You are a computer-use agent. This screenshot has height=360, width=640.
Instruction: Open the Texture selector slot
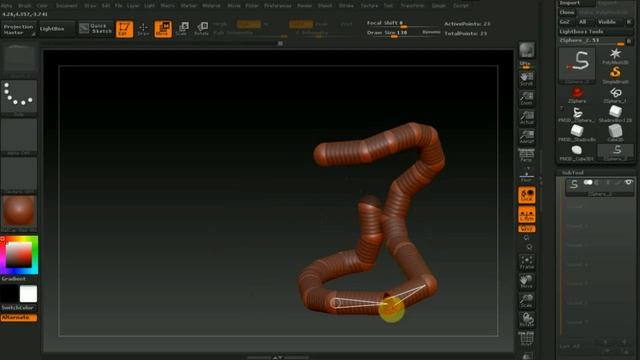pos(19,174)
